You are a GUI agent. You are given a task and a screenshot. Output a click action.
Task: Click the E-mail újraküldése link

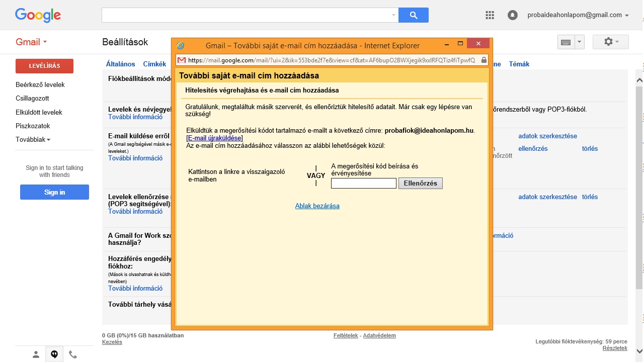coord(215,138)
